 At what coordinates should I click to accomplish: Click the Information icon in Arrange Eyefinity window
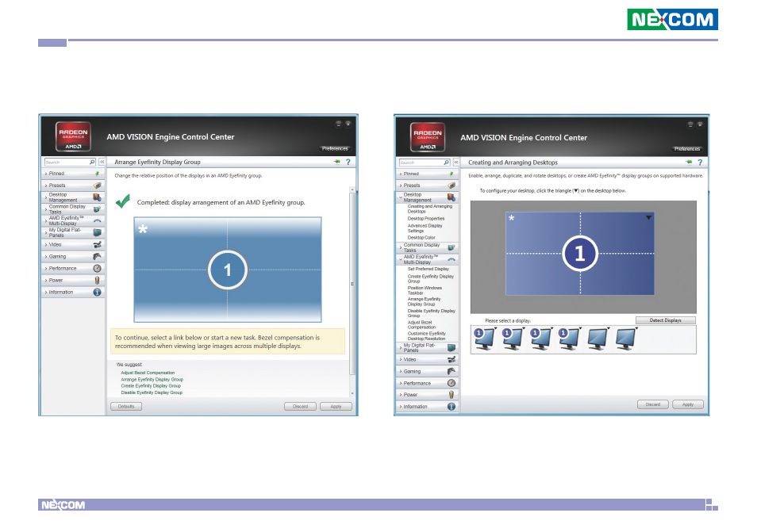[97, 293]
